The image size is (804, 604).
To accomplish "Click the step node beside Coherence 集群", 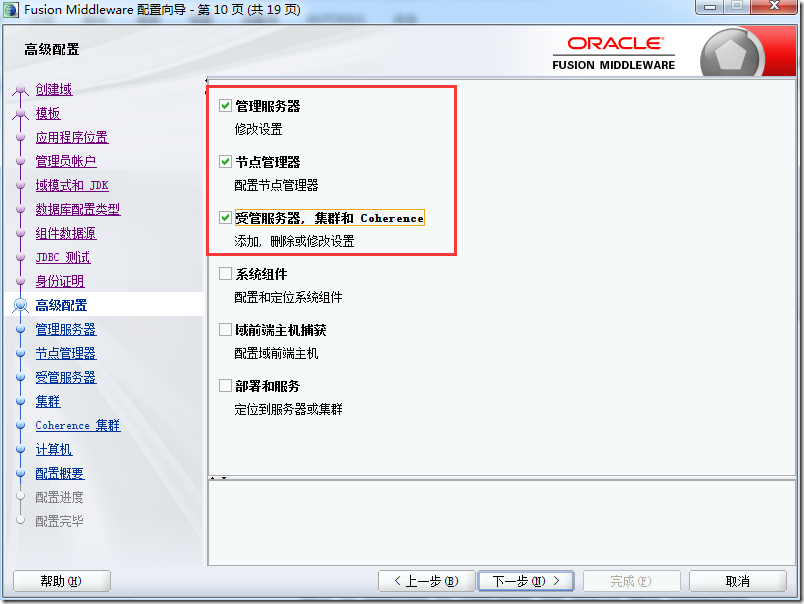I will click(x=21, y=426).
